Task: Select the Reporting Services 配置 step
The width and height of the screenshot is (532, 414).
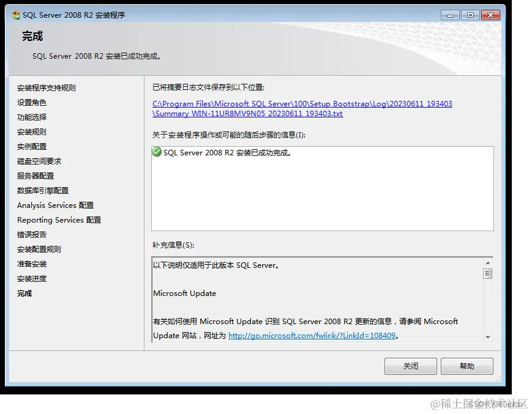Action: pos(59,220)
